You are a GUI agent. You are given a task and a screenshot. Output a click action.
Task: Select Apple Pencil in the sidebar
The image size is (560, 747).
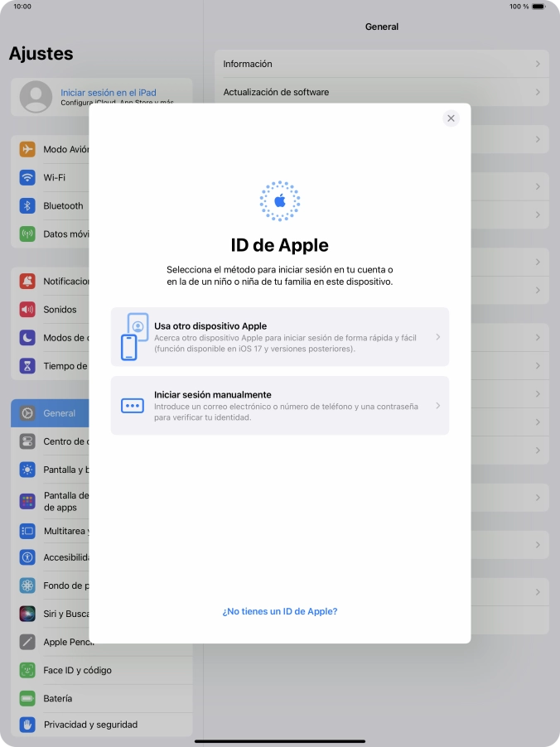[x=50, y=642]
